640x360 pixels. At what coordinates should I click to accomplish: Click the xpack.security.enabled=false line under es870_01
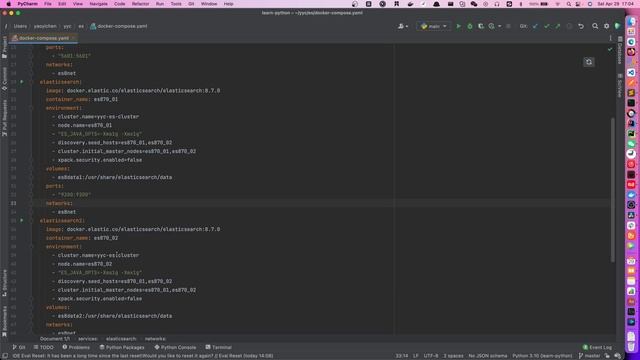point(100,160)
